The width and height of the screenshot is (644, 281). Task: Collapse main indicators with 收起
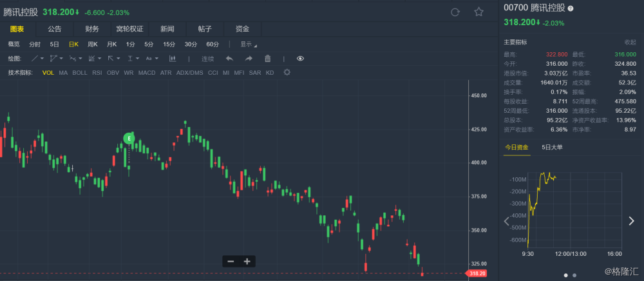tap(630, 43)
